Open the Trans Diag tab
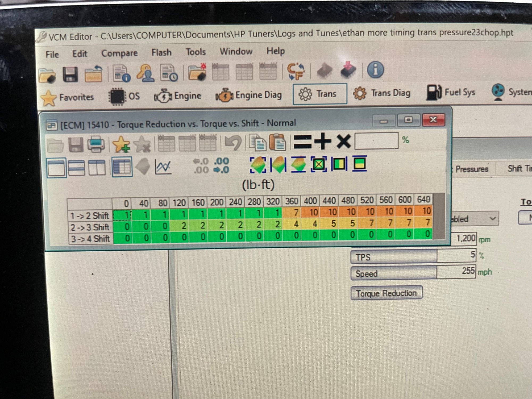This screenshot has width=532, height=399. [382, 93]
